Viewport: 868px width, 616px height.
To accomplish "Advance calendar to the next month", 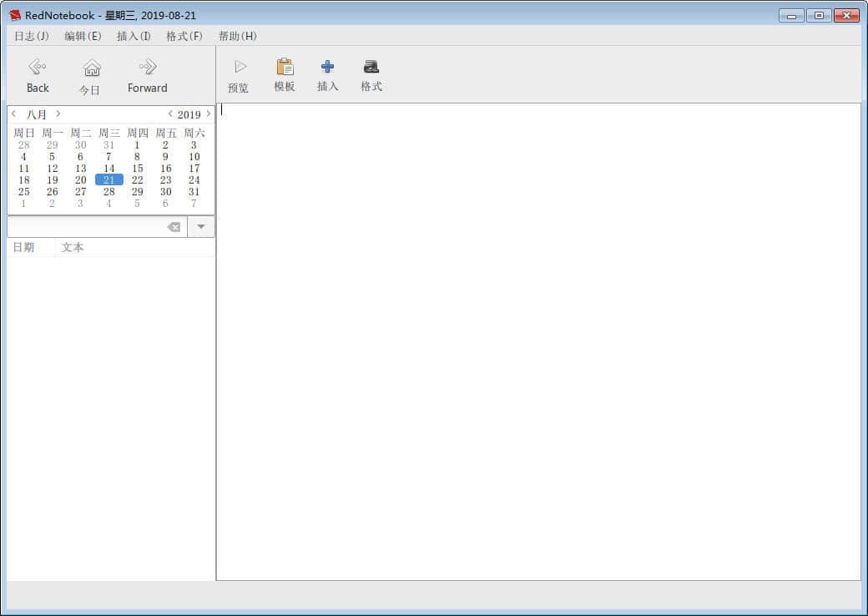I will click(58, 114).
